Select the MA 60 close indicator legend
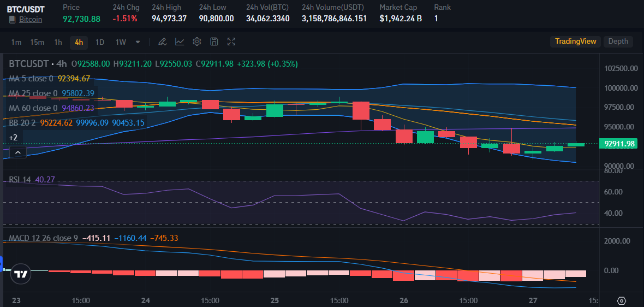Screen dimensions: 644x307 [33, 108]
